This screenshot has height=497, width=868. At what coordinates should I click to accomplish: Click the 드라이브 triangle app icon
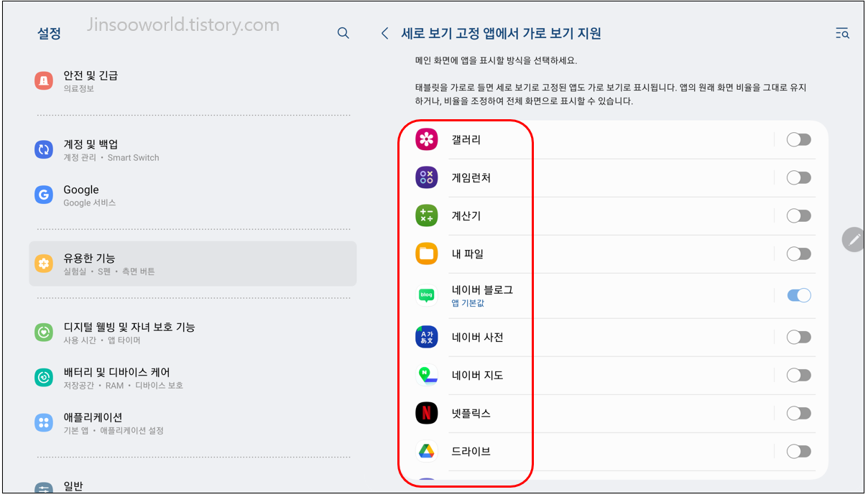click(427, 451)
